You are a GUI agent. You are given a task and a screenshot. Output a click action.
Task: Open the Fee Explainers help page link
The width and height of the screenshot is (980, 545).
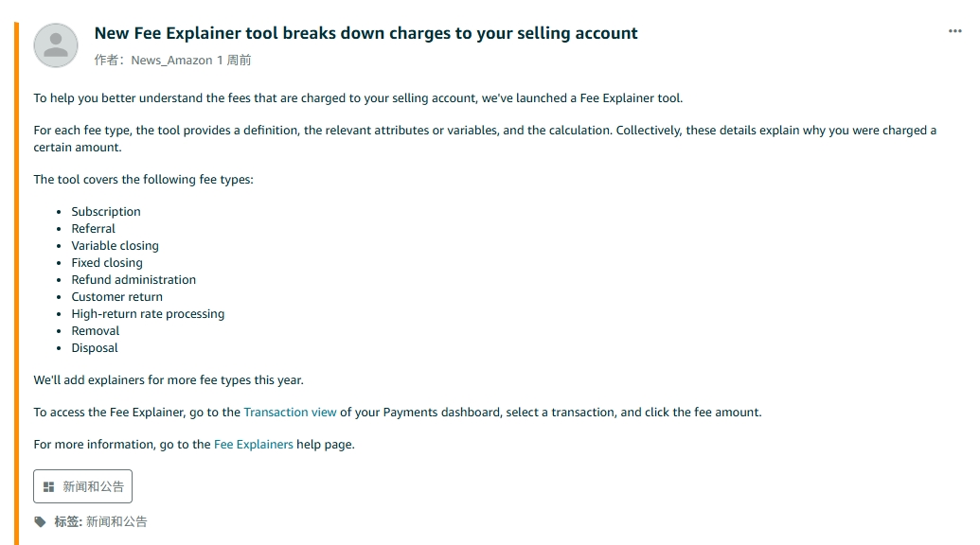coord(253,445)
